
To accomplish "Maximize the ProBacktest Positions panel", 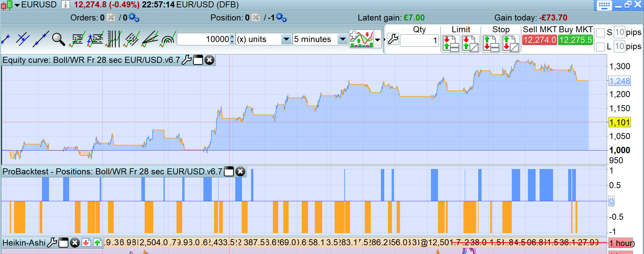I will pos(229,172).
